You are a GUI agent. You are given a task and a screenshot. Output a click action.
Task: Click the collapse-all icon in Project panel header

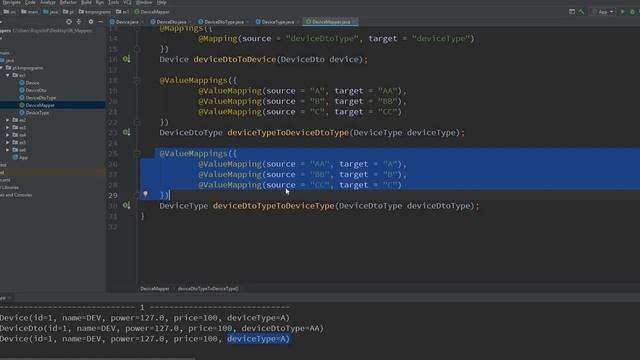click(79, 22)
